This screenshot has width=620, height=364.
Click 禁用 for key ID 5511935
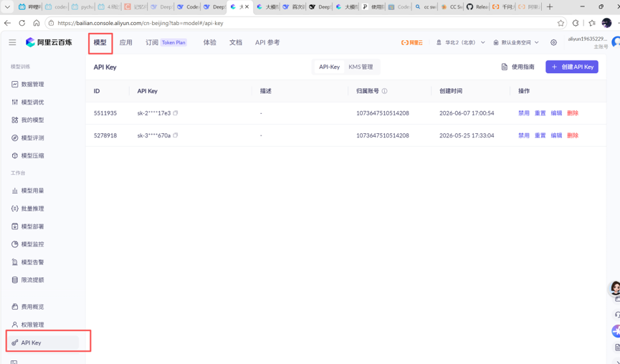pyautogui.click(x=524, y=113)
